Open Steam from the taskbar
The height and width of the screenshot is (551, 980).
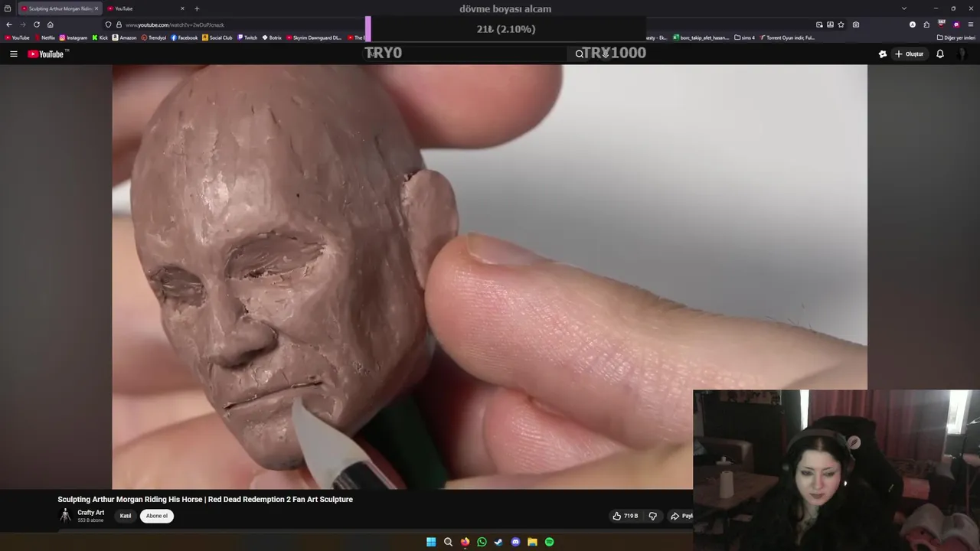[x=498, y=542]
